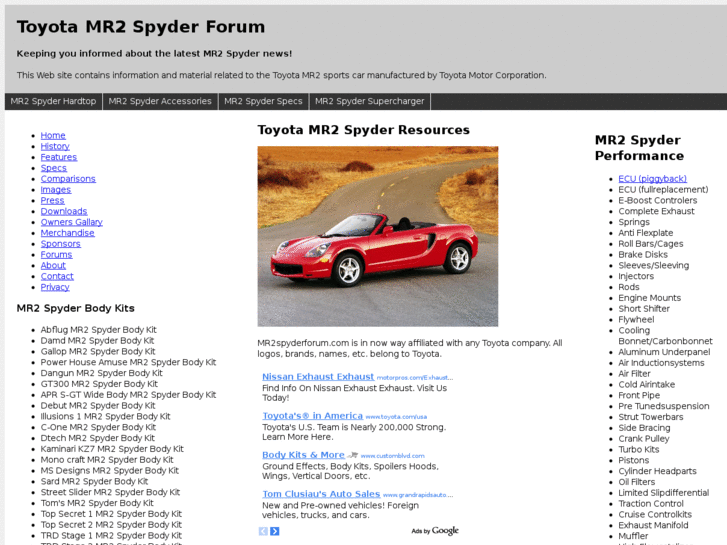The image size is (727, 545).
Task: Click the Toyota MR2 Spyder Resources heading
Action: point(364,130)
